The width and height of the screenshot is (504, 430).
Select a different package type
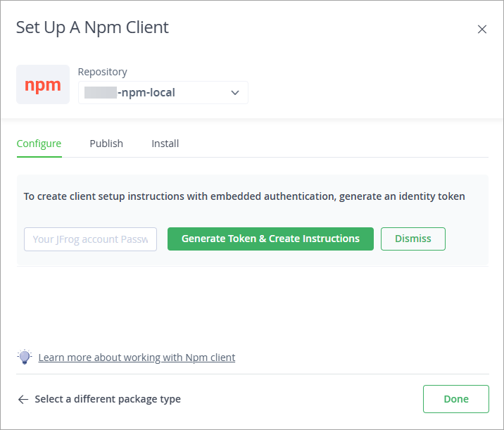108,399
